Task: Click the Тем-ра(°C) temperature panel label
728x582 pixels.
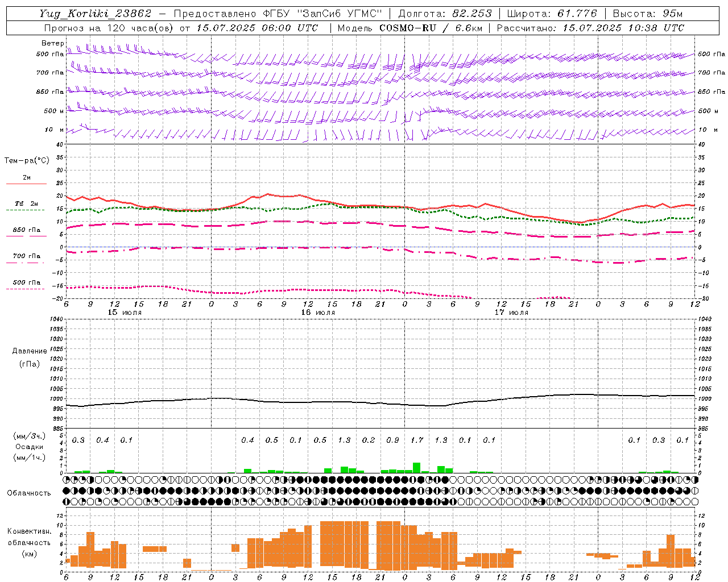Action: [27, 161]
